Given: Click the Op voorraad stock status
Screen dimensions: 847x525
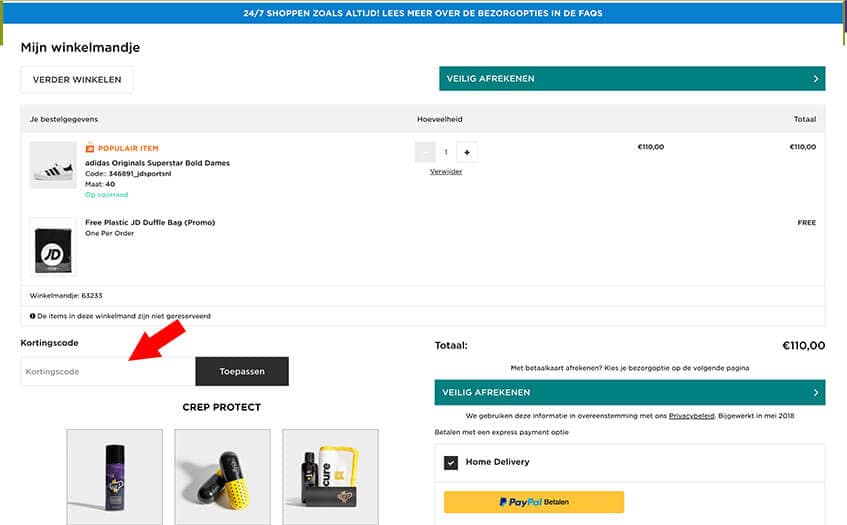Looking at the screenshot, I should pos(106,194).
